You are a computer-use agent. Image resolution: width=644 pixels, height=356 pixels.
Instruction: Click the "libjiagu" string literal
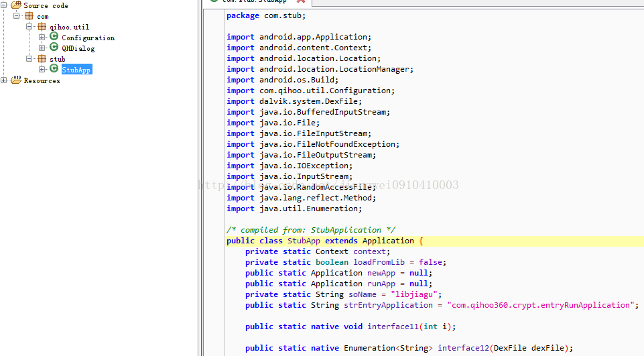[x=414, y=294]
